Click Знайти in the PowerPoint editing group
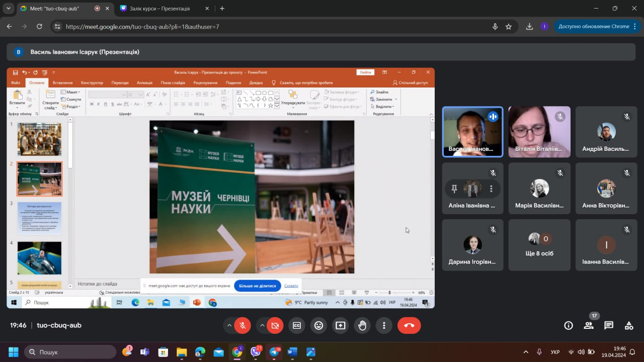Screen dimensions: 644x362 pyautogui.click(x=379, y=92)
